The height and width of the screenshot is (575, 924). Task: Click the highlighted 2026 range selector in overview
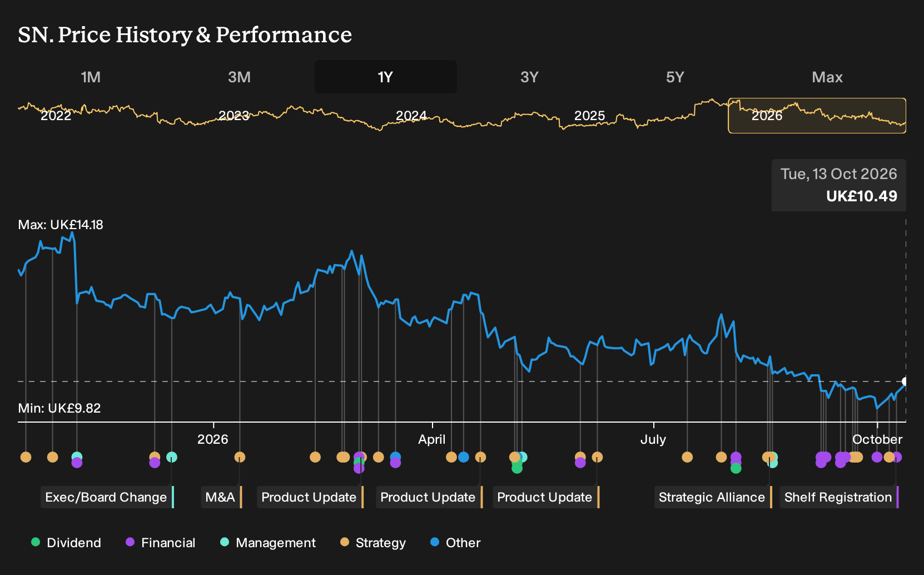[x=817, y=116]
